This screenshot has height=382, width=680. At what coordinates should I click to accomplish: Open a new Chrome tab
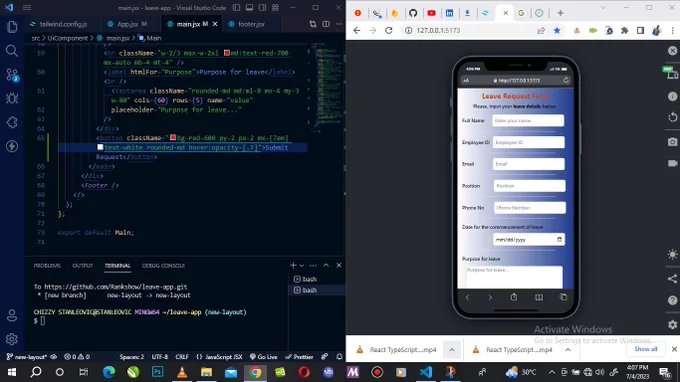point(560,13)
